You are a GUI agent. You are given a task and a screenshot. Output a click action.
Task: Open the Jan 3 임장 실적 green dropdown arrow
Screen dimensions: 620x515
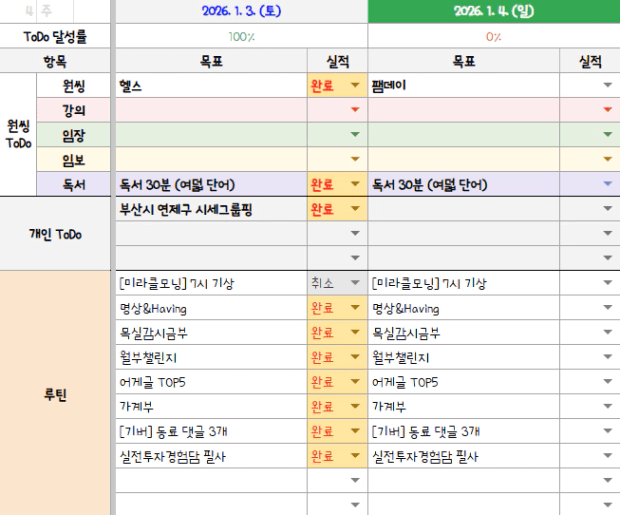(355, 134)
